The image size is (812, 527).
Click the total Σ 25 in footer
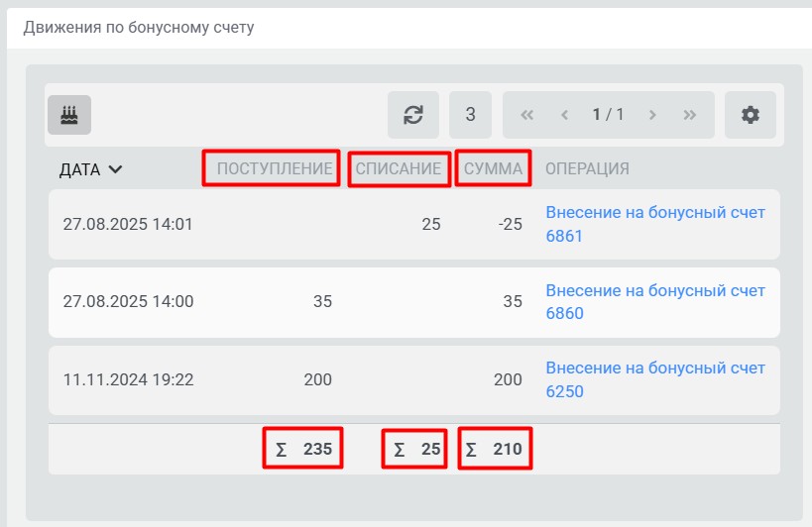click(416, 449)
